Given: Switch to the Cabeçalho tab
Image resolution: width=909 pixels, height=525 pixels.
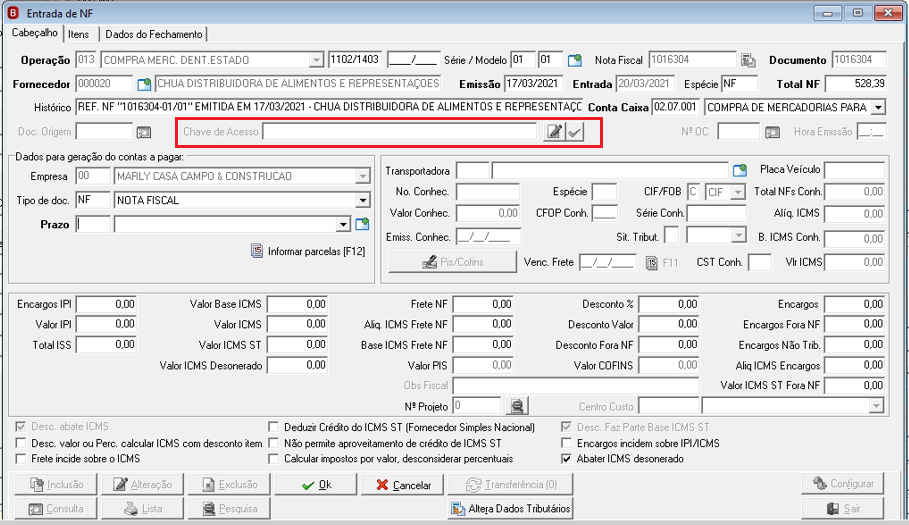Looking at the screenshot, I should click(x=35, y=32).
